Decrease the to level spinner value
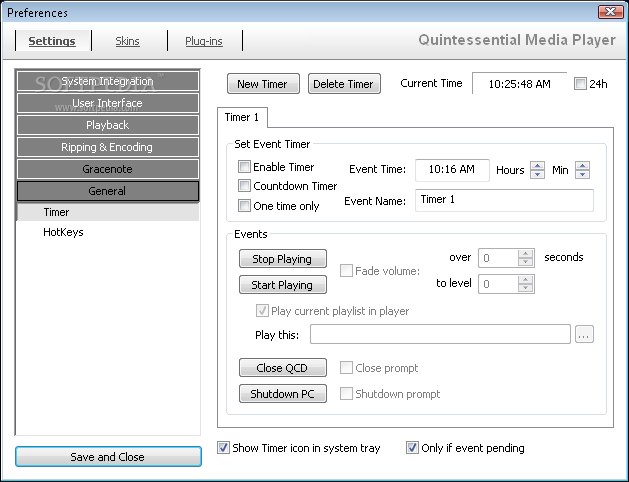 coord(526,288)
